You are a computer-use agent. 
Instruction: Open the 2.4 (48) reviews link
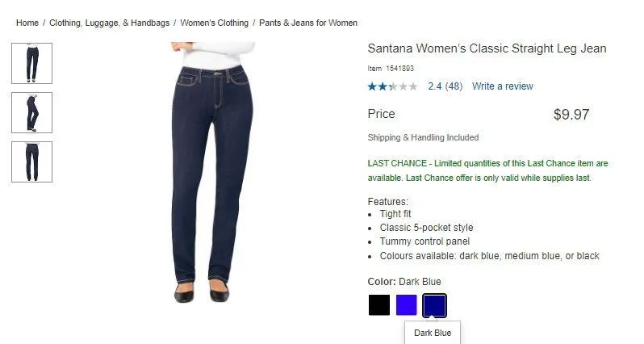point(445,86)
